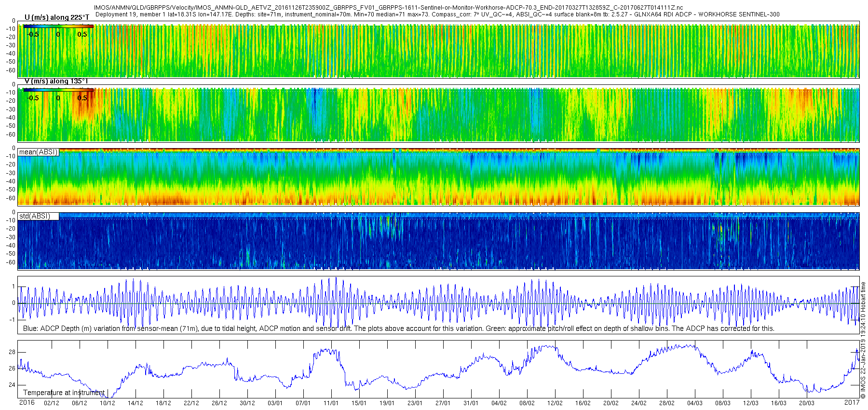This screenshot has width=868, height=410.
Task: Click the IMOS copyright vertical text
Action: [x=863, y=341]
